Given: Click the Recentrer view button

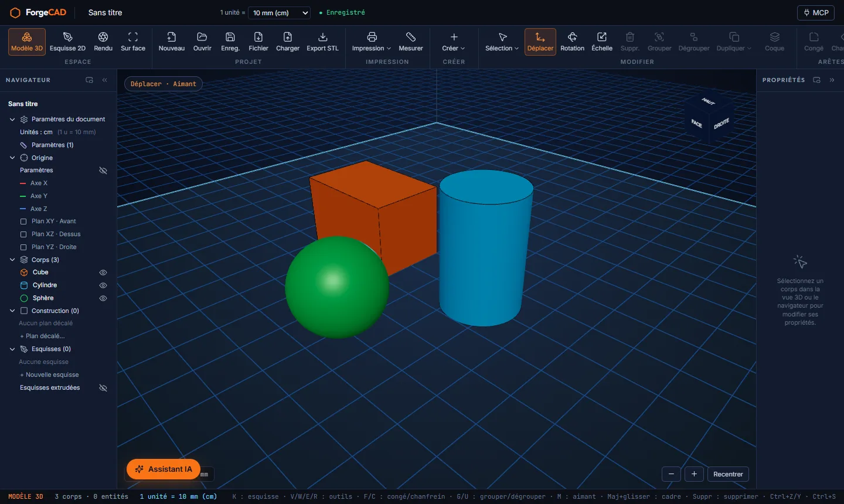Looking at the screenshot, I should 728,474.
